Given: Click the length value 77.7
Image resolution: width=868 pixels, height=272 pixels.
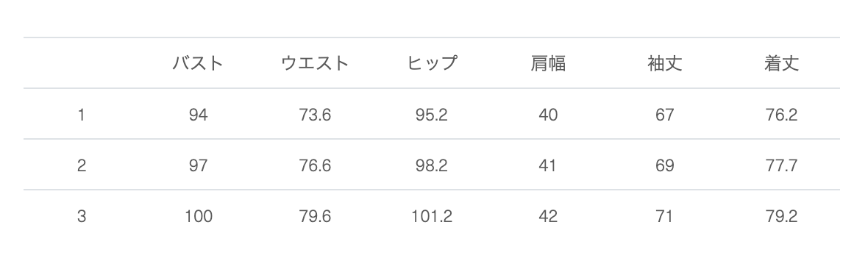Looking at the screenshot, I should point(782,165).
